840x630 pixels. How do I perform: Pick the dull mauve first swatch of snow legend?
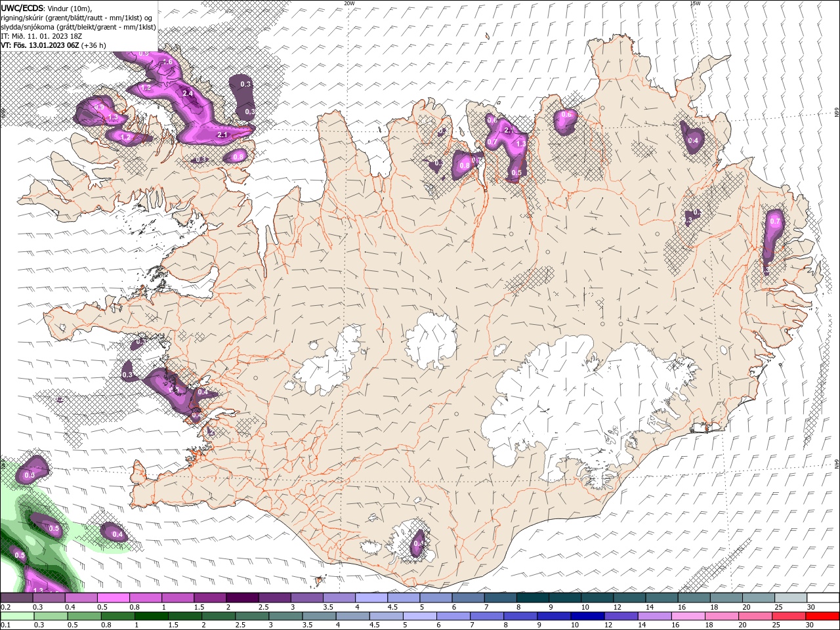pyautogui.click(x=16, y=598)
